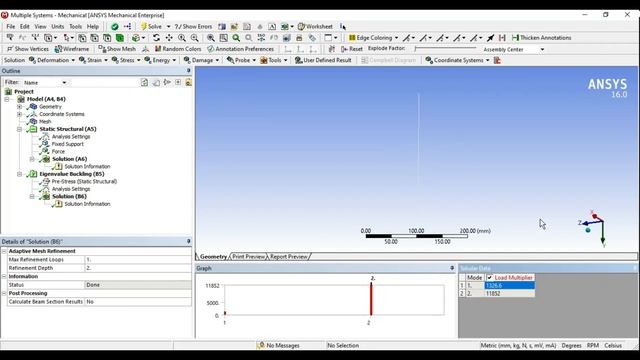Click the Print icon in the toolbar

299,38
